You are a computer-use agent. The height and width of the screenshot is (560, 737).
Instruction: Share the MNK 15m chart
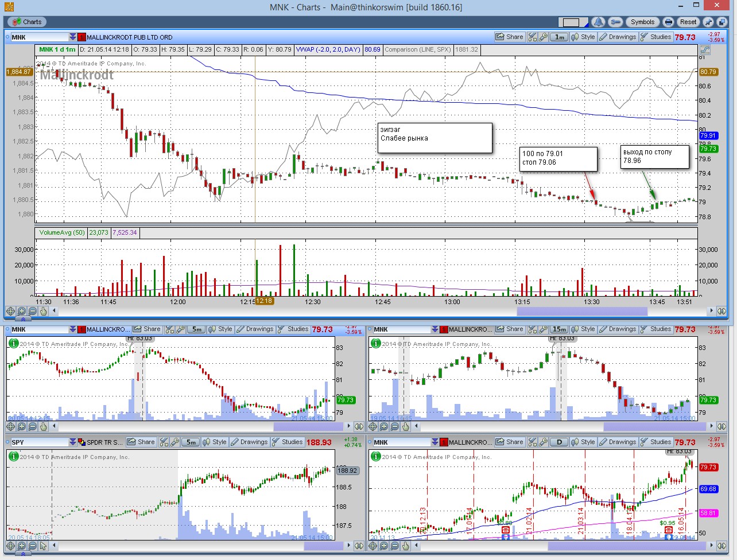tap(510, 329)
